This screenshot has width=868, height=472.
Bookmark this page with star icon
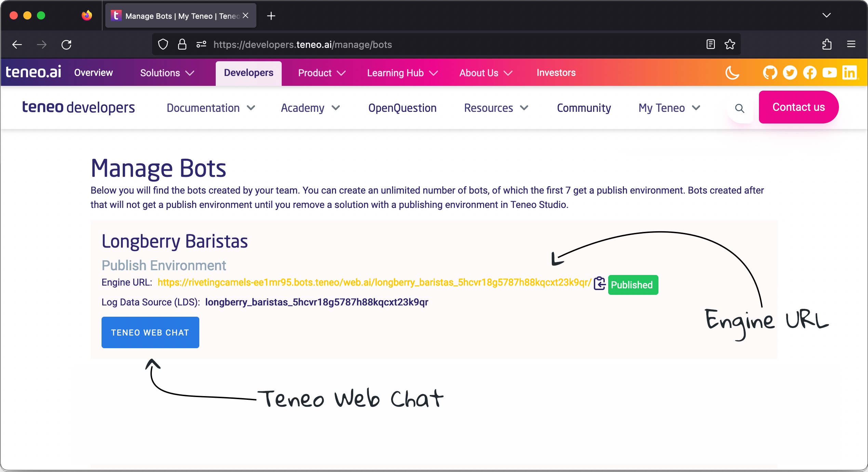730,44
